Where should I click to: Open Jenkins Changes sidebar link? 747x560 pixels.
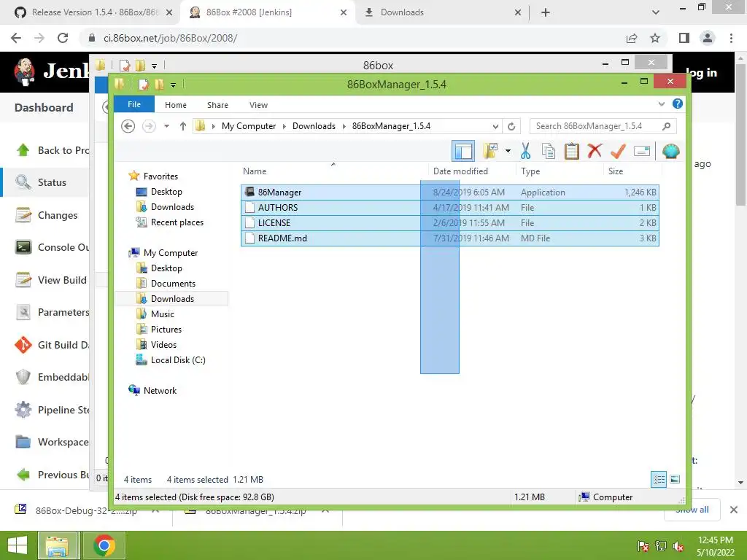point(57,215)
